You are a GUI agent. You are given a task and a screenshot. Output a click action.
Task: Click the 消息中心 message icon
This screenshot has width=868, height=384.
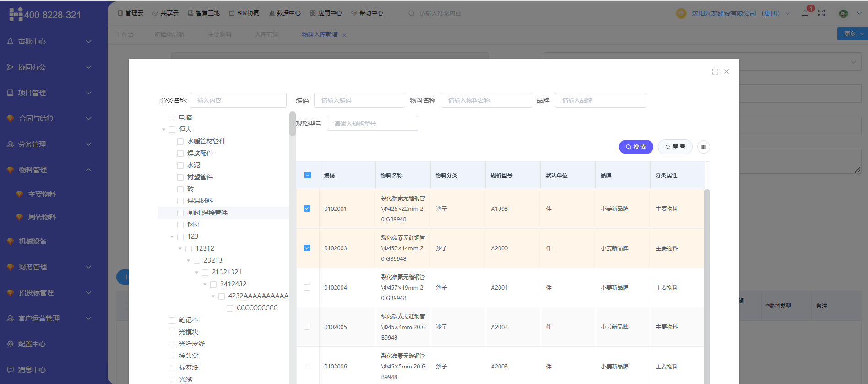(11, 369)
